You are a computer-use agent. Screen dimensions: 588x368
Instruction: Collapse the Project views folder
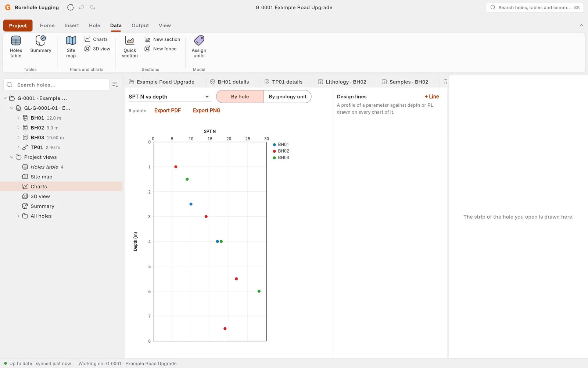click(12, 157)
